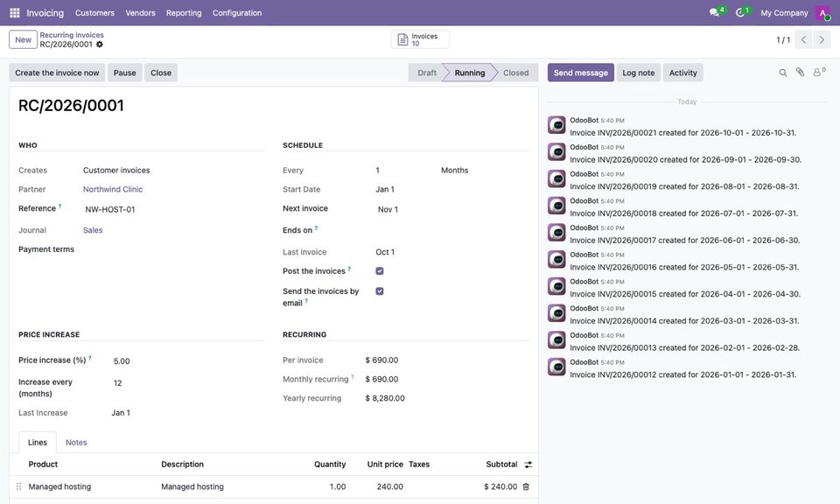Switch to the Notes tab

pyautogui.click(x=76, y=443)
